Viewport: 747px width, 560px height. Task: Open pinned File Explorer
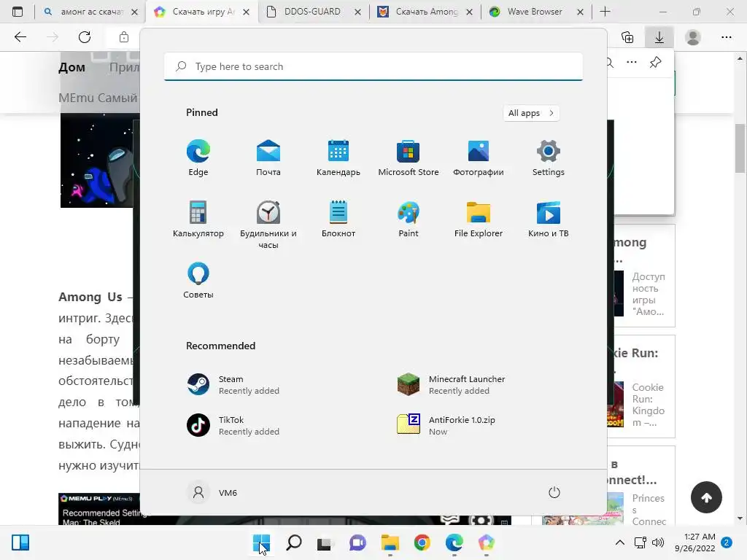pos(479,219)
